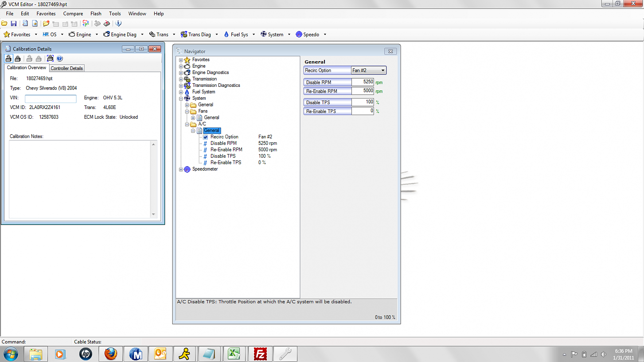Image resolution: width=644 pixels, height=362 pixels.
Task: Click the Save floppy disk icon
Action: click(x=14, y=23)
